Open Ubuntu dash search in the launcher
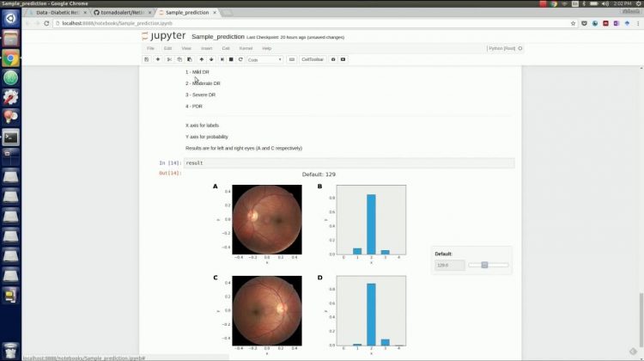Viewport: 644px width, 361px height. [x=10, y=19]
